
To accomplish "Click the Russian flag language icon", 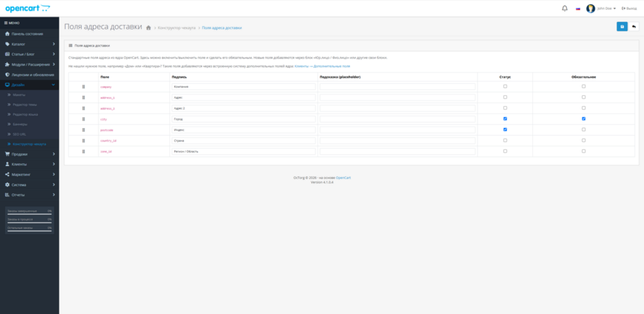I will 578,8.
